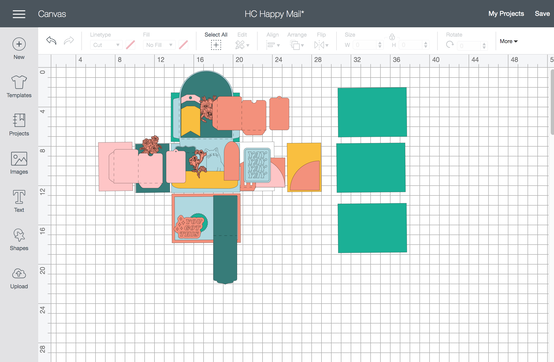Image resolution: width=554 pixels, height=362 pixels.
Task: Open the Fill No Fill dropdown
Action: click(x=159, y=45)
